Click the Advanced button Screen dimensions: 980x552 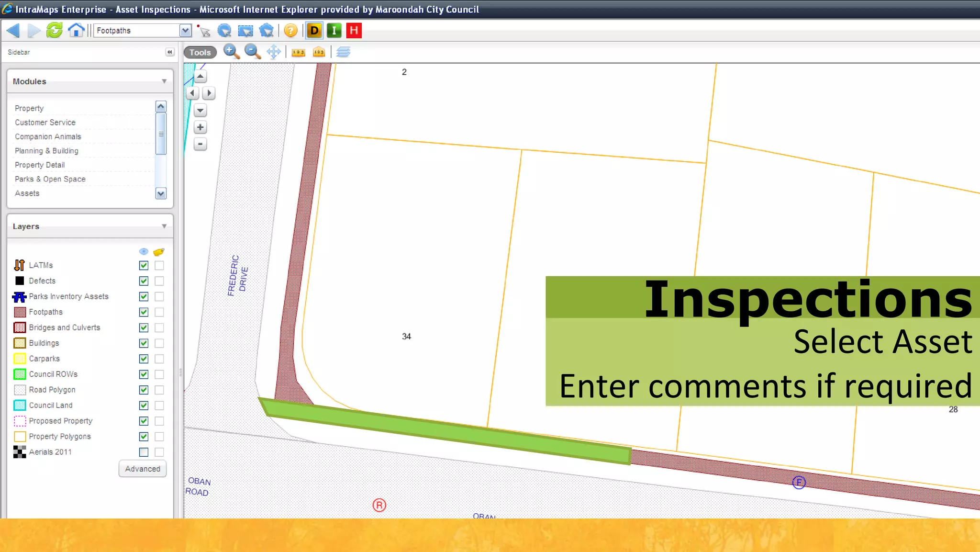click(x=143, y=469)
